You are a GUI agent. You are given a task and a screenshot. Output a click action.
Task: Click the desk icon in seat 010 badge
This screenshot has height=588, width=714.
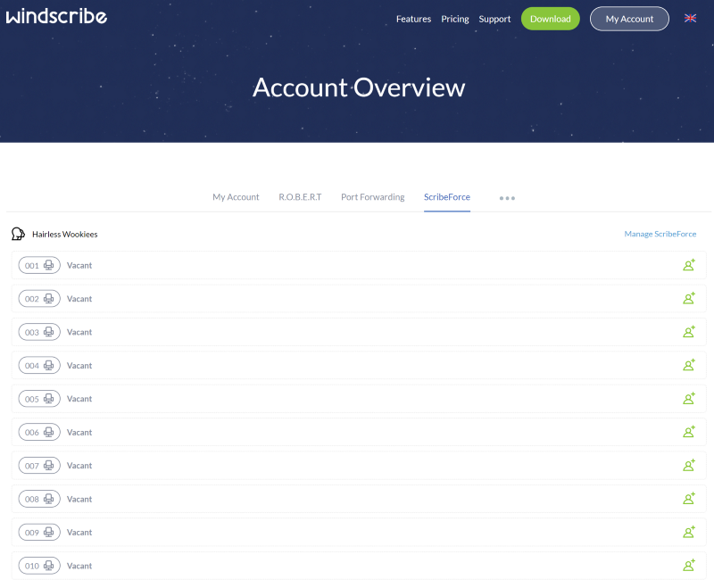pyautogui.click(x=49, y=565)
